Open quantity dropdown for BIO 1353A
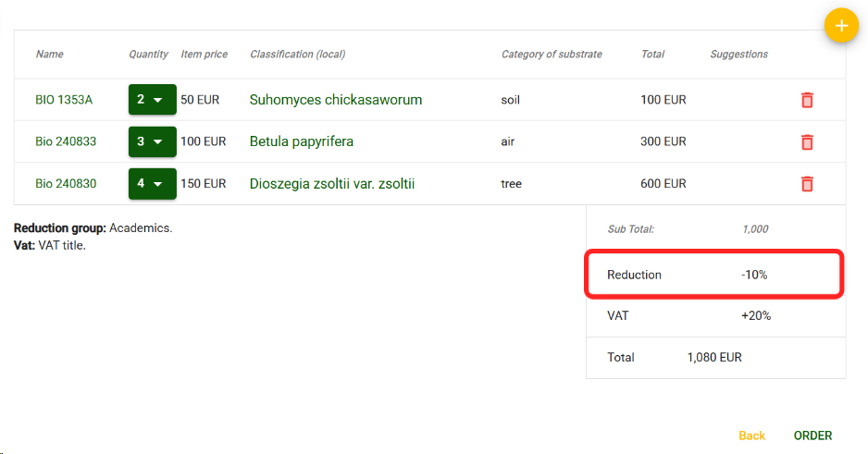This screenshot has width=868, height=454. point(152,100)
